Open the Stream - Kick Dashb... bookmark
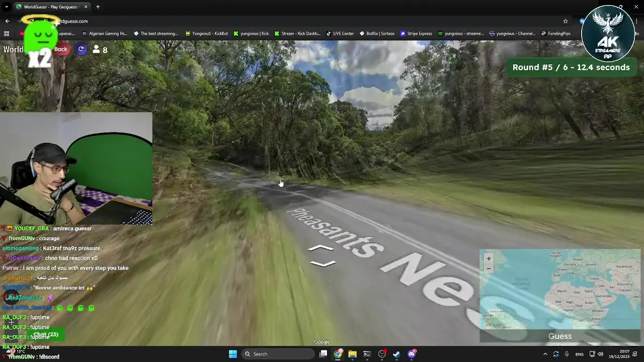Screen dimensions: 644x362 click(297, 34)
